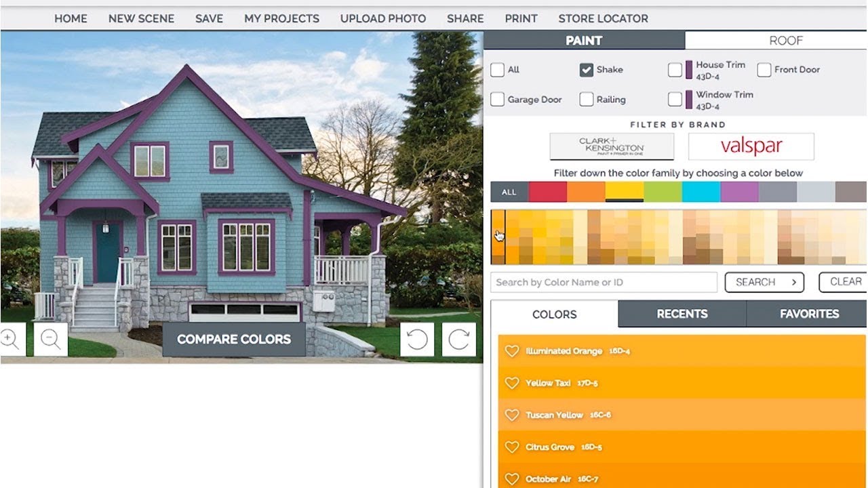
Task: Undo the last paint change
Action: click(417, 340)
